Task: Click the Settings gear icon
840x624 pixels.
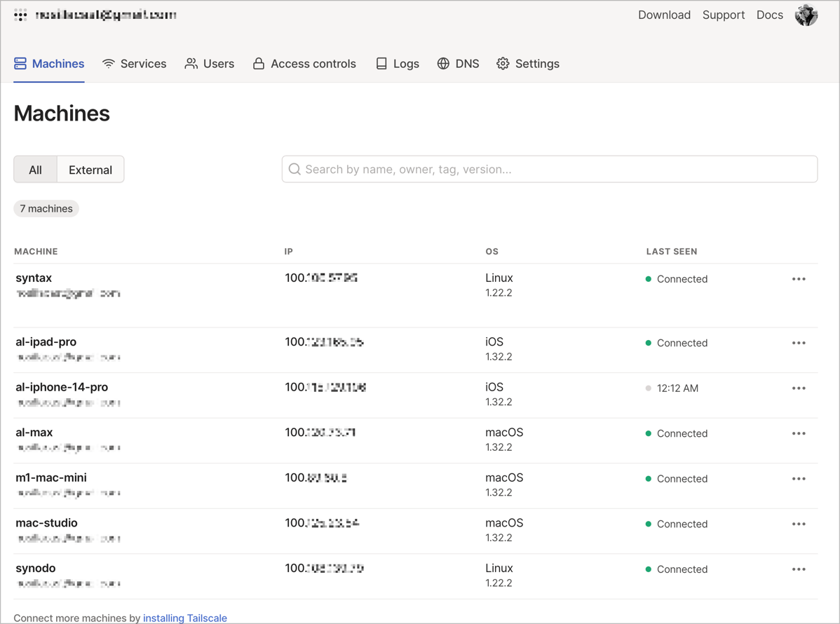Action: pos(503,64)
